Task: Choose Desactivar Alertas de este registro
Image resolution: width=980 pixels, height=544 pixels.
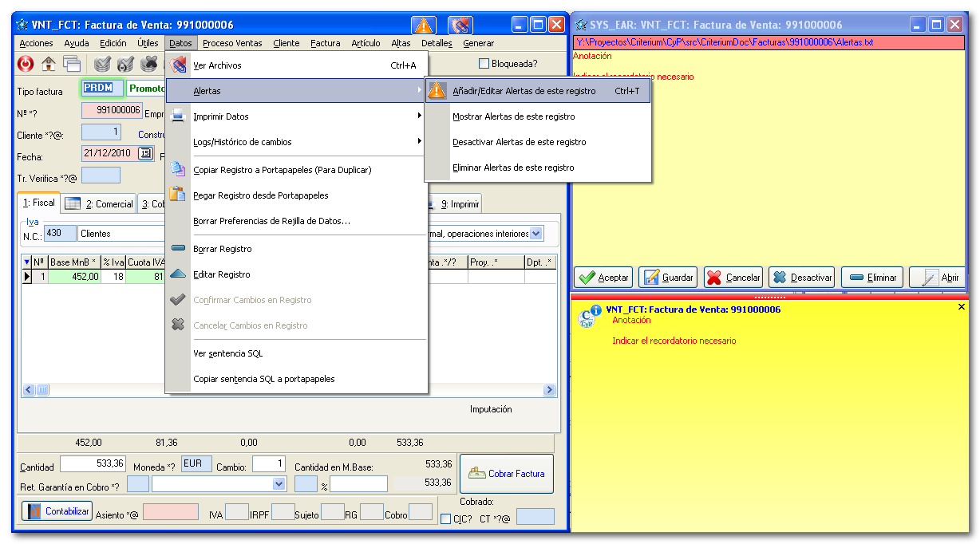Action: pyautogui.click(x=520, y=142)
